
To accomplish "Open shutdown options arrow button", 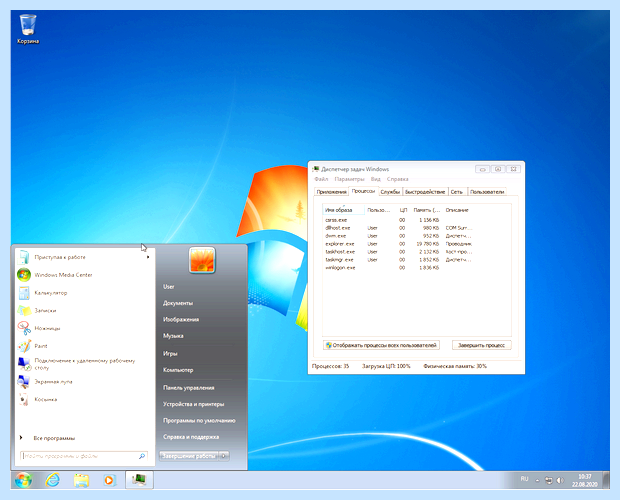I will click(224, 456).
